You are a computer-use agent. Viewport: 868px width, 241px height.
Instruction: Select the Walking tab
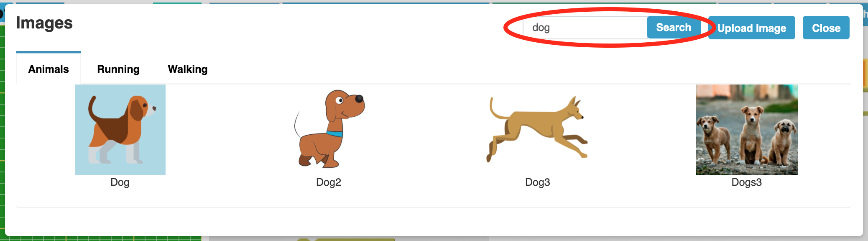tap(188, 69)
